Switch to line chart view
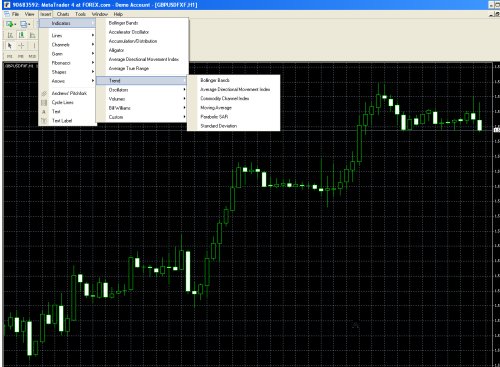This screenshot has height=367, width=500. tap(32, 35)
